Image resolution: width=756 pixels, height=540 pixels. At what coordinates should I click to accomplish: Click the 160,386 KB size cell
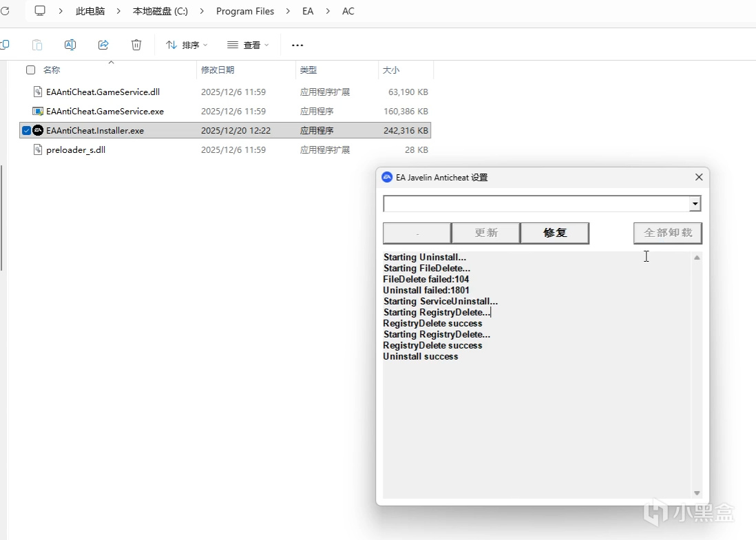point(406,111)
